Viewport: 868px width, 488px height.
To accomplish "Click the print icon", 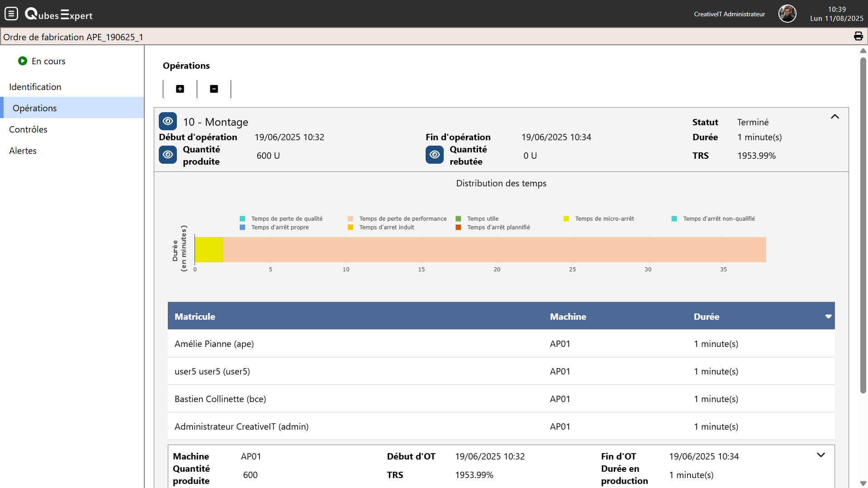I will 858,37.
